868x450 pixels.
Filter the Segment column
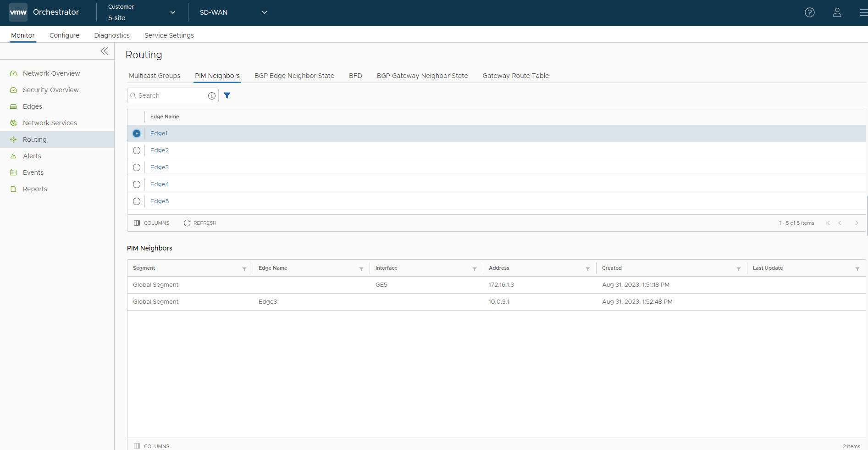pos(244,269)
